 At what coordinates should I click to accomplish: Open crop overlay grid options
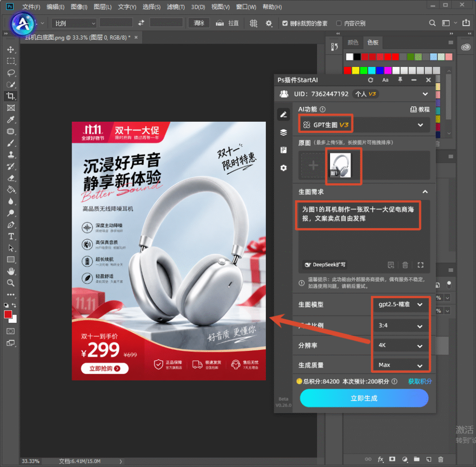(253, 23)
